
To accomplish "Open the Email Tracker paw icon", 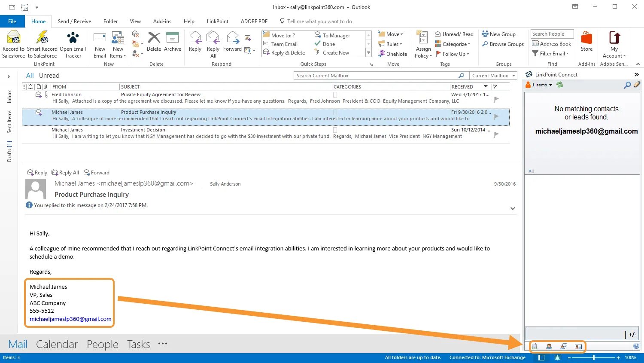I will (x=73, y=38).
